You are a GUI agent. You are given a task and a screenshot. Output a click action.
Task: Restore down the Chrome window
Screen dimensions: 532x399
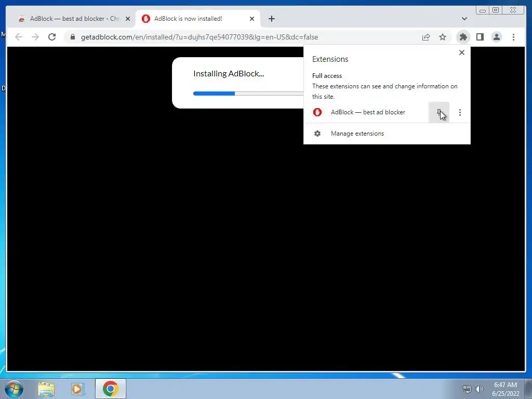(x=496, y=10)
